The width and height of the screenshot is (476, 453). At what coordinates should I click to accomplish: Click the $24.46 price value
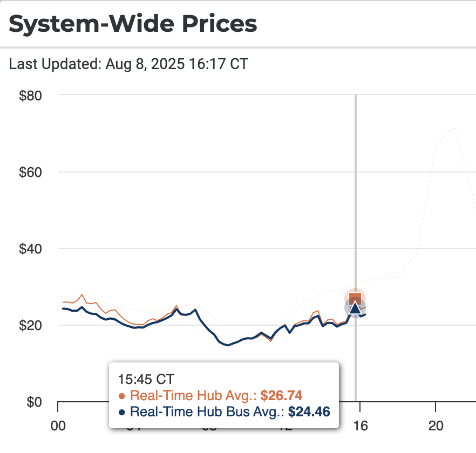click(x=309, y=413)
